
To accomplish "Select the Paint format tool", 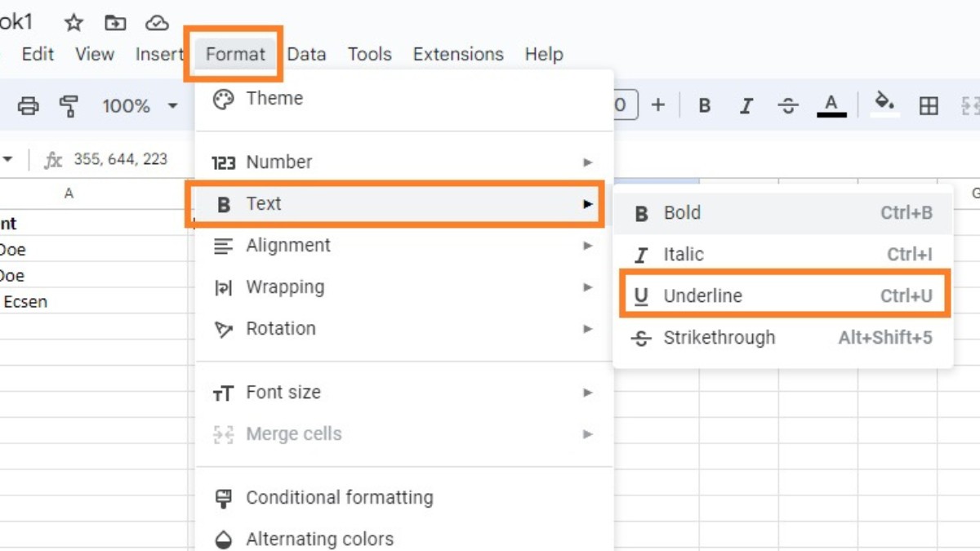I will click(71, 105).
